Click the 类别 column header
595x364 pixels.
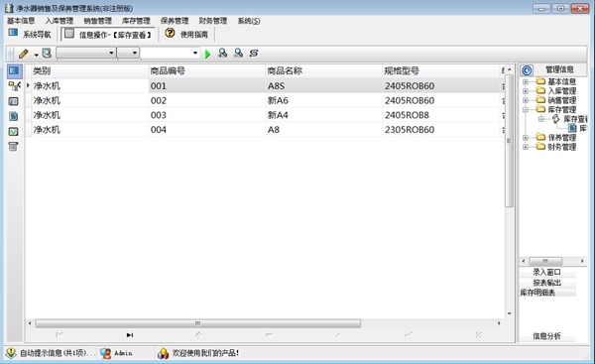89,71
